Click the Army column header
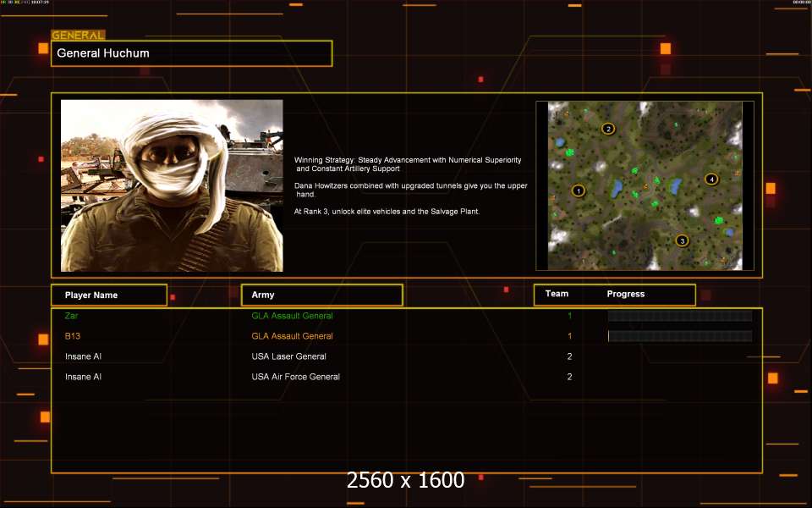The width and height of the screenshot is (812, 508). 321,295
